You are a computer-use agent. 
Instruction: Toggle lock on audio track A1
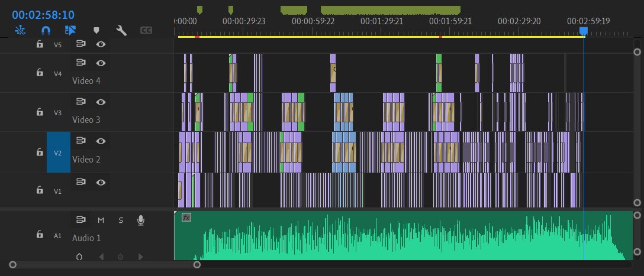click(40, 234)
